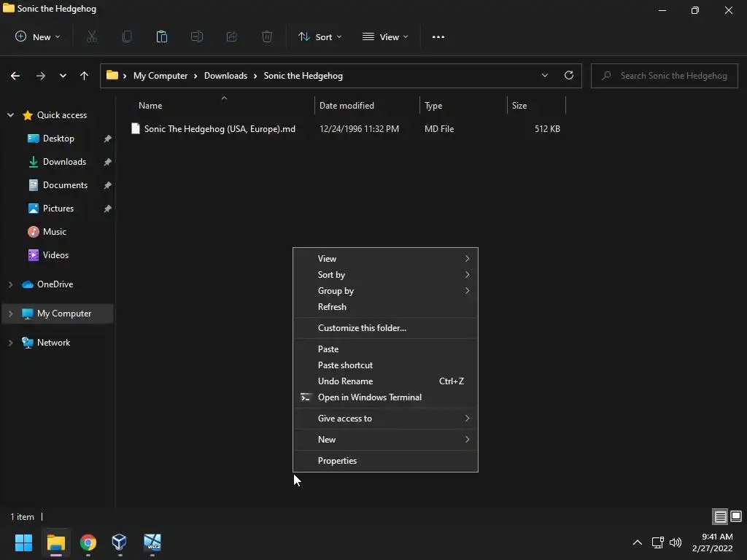Launch Google Chrome from the taskbar
The height and width of the screenshot is (560, 747).
coord(88,542)
